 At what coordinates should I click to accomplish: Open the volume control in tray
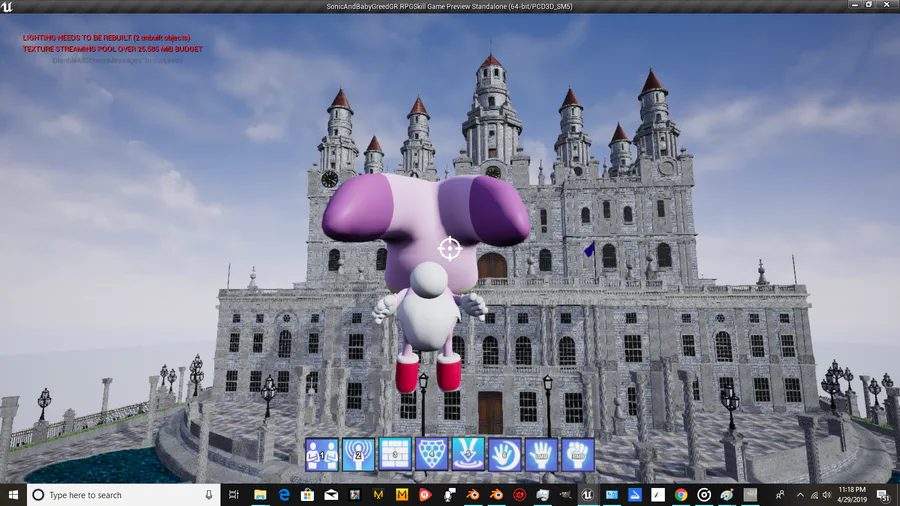(827, 495)
